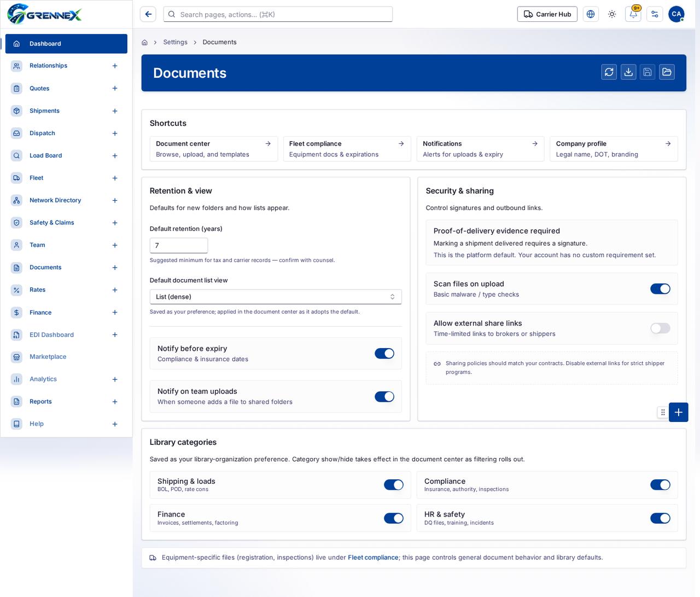Toggle Notify on team uploads
The width and height of the screenshot is (700, 597).
click(384, 397)
